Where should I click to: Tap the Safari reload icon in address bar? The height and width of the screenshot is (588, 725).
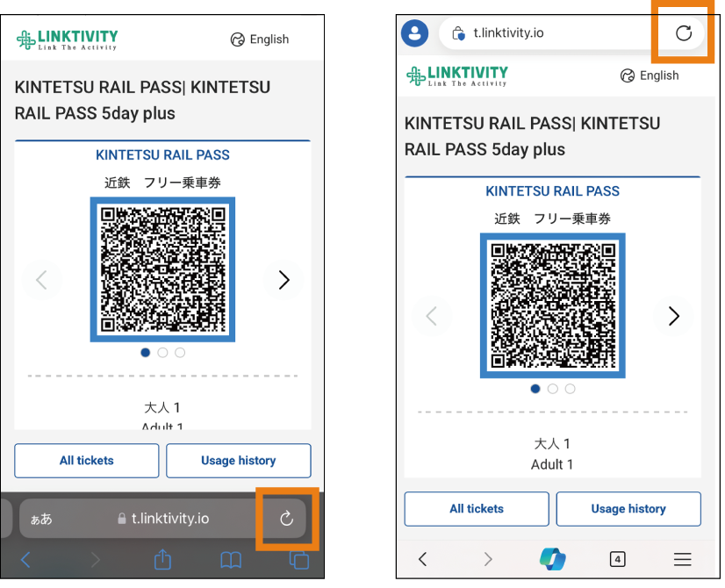(x=287, y=518)
